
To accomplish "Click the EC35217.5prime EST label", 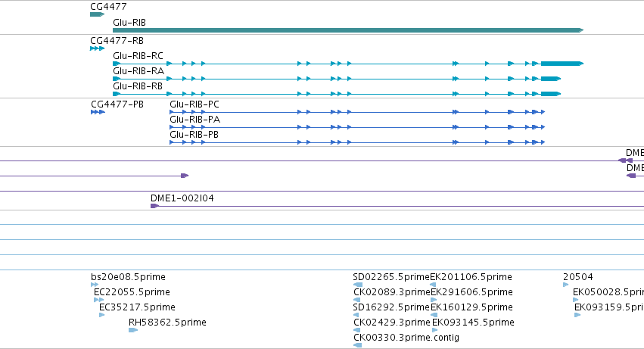I will click(x=137, y=307).
